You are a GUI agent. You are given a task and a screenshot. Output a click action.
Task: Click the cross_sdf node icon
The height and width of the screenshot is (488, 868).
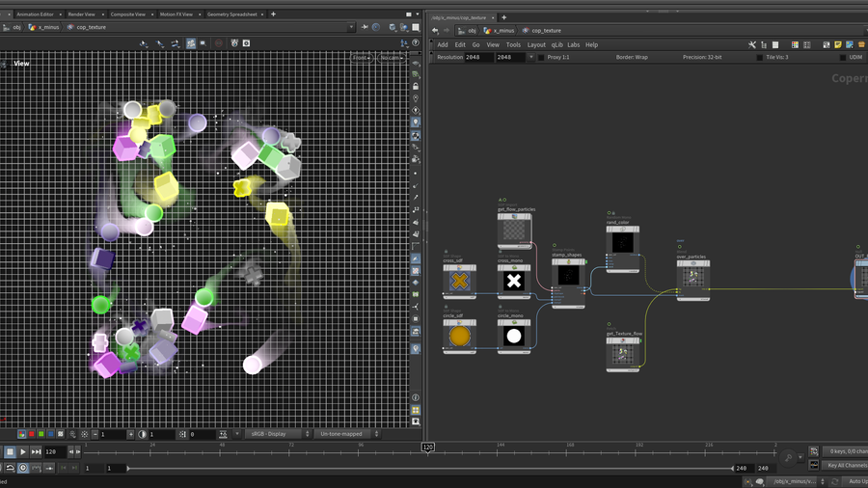tap(460, 282)
